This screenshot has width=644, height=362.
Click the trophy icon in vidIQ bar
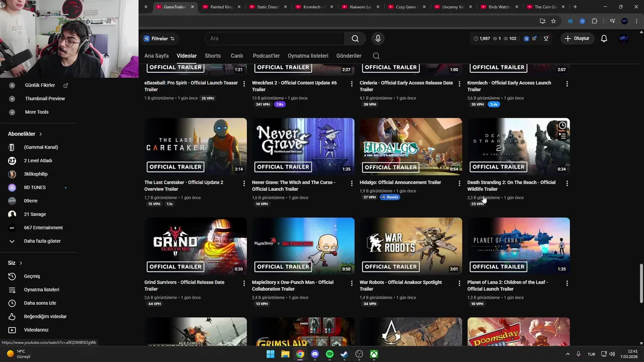(546, 39)
